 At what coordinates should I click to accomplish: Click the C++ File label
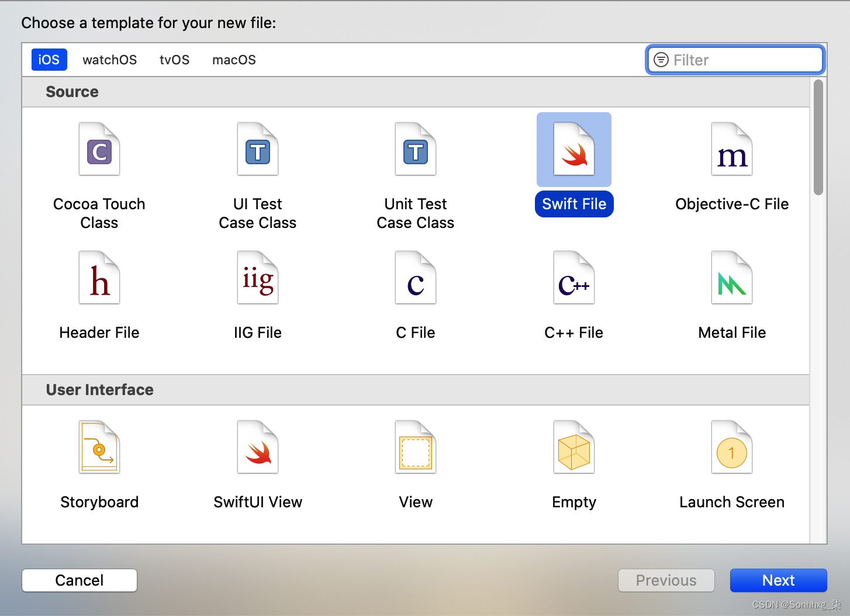574,333
